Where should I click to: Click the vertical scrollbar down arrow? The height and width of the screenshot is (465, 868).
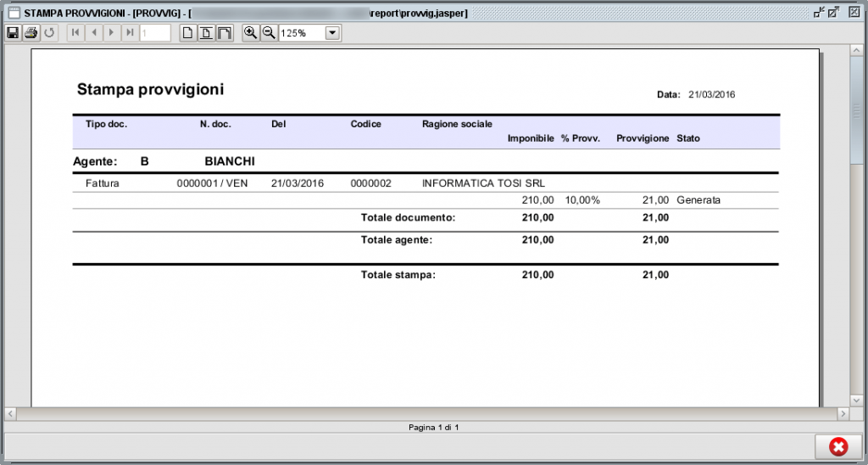pos(857,399)
